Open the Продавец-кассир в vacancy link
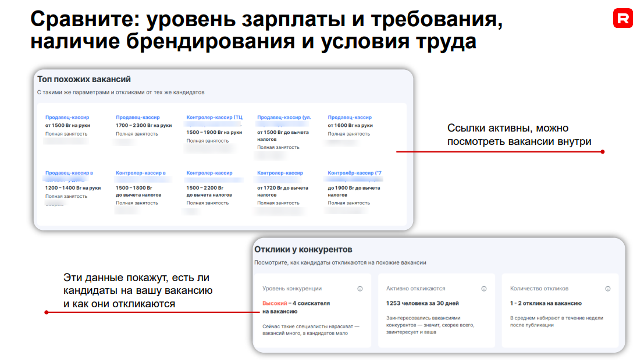The width and height of the screenshot is (644, 362). (x=69, y=173)
